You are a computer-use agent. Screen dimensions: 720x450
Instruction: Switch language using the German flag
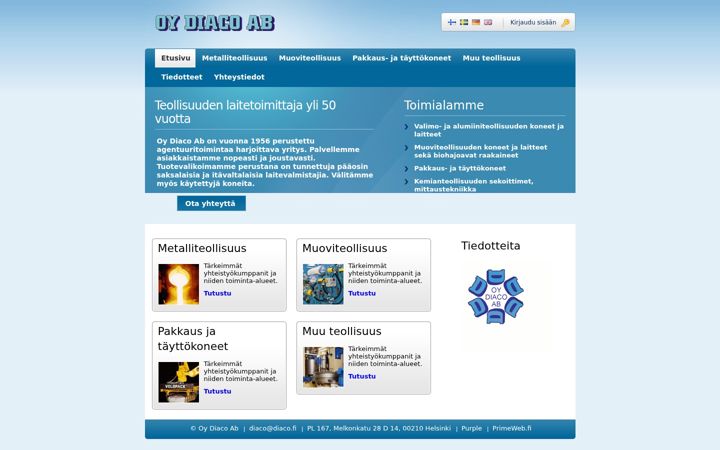pos(476,22)
